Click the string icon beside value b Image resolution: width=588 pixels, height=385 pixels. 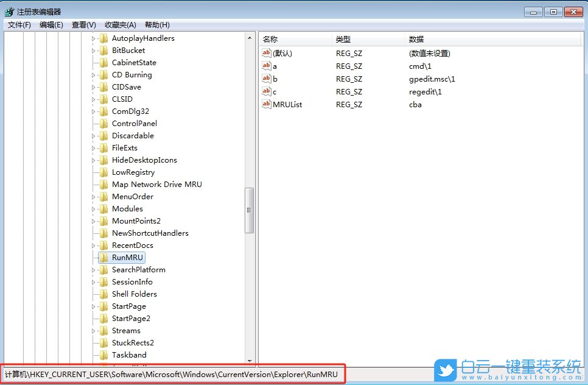(266, 79)
